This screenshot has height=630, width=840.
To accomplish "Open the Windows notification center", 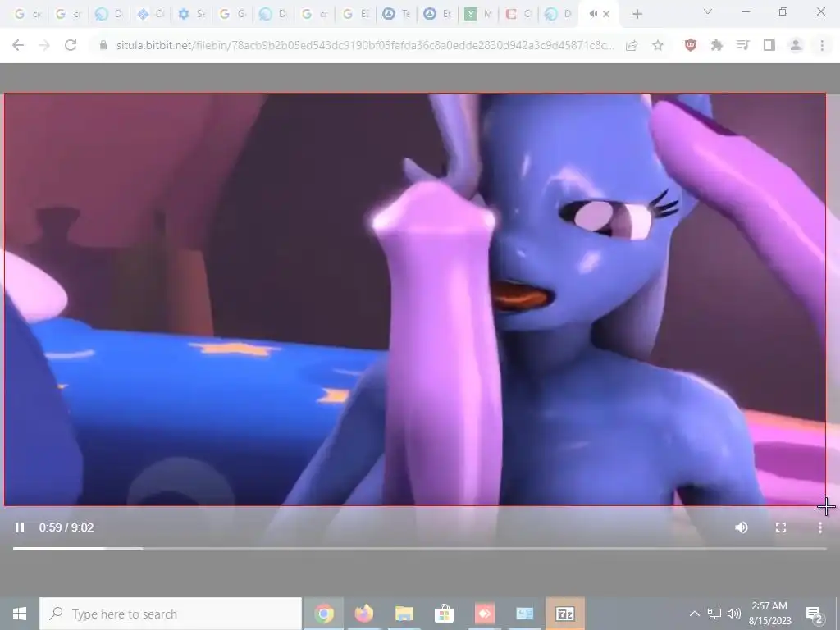I will click(815, 614).
